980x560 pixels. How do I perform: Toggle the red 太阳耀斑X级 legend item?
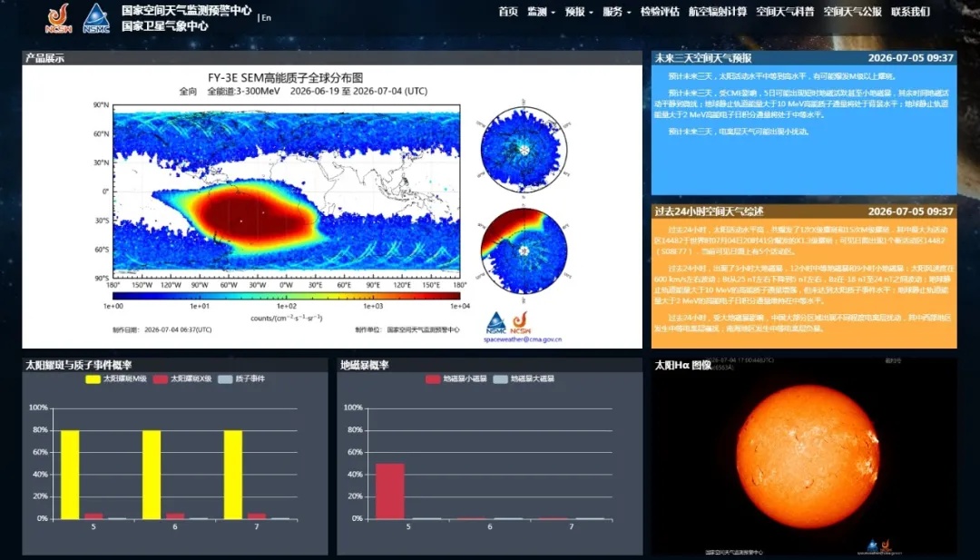tap(182, 378)
